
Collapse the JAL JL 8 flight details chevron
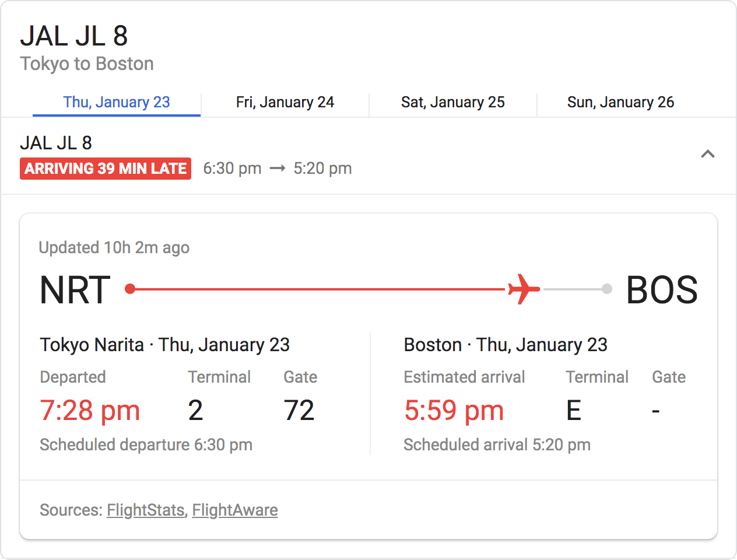coord(707,154)
